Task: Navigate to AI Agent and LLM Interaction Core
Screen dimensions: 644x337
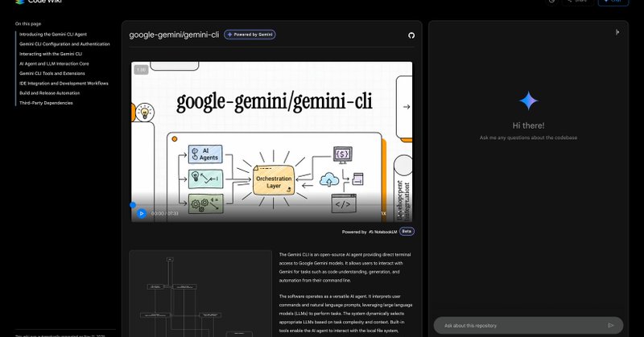Action: [x=54, y=64]
